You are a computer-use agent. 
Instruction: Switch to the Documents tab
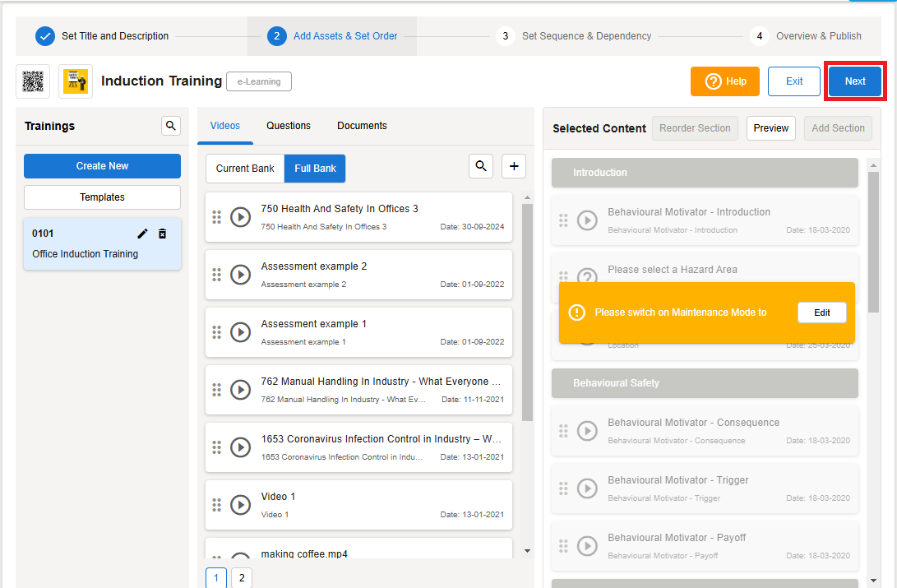pos(362,126)
